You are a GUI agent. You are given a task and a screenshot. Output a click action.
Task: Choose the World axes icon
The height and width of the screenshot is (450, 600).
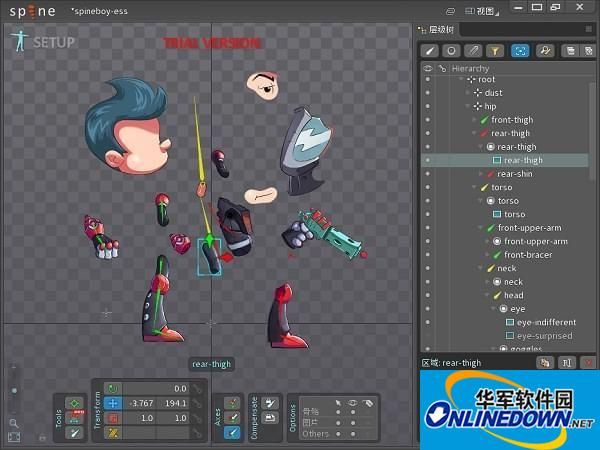click(x=232, y=432)
